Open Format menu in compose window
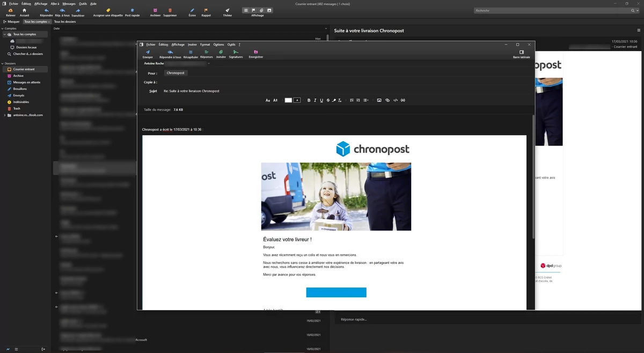The width and height of the screenshot is (644, 353). pyautogui.click(x=205, y=45)
